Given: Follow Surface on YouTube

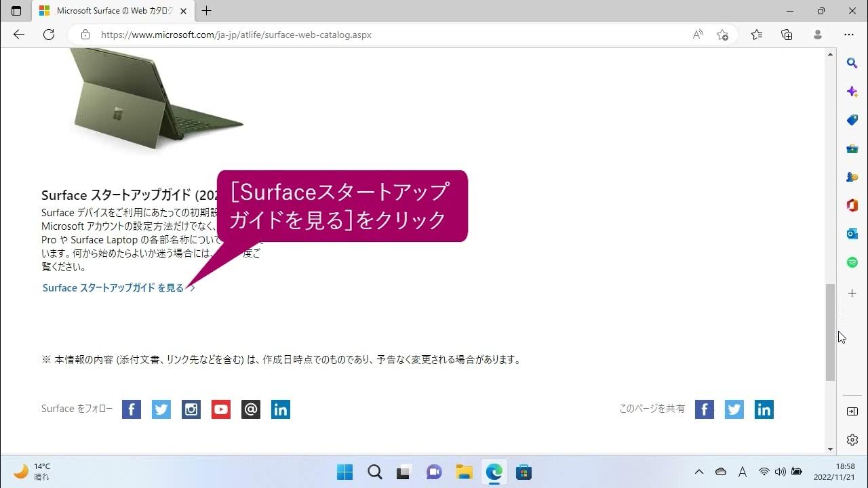Looking at the screenshot, I should pyautogui.click(x=221, y=409).
